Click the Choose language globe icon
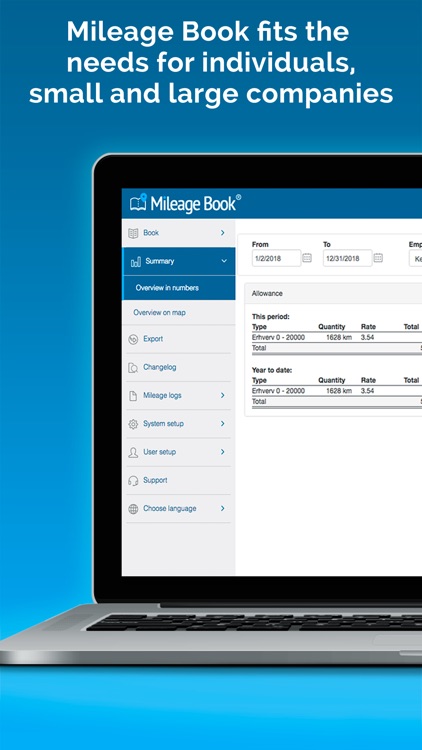The height and width of the screenshot is (750, 422). (x=133, y=509)
